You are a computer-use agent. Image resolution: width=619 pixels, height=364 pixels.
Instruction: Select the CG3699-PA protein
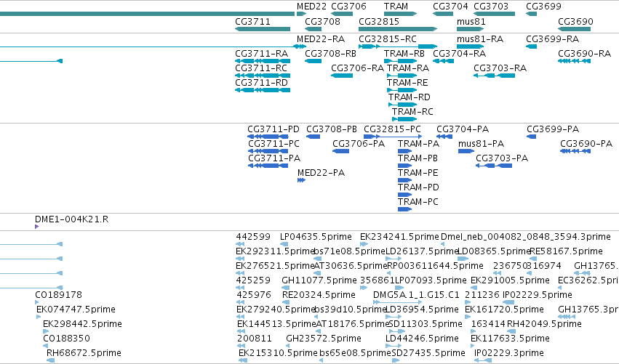(553, 129)
